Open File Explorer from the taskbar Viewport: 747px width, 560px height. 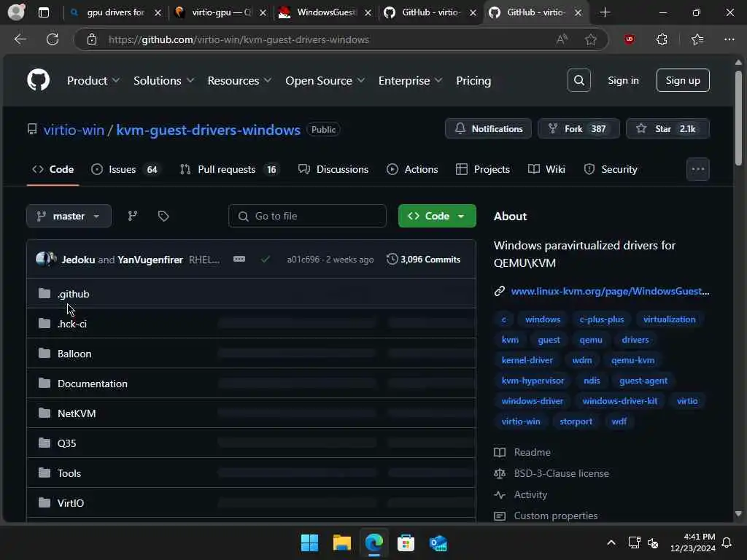pos(341,542)
